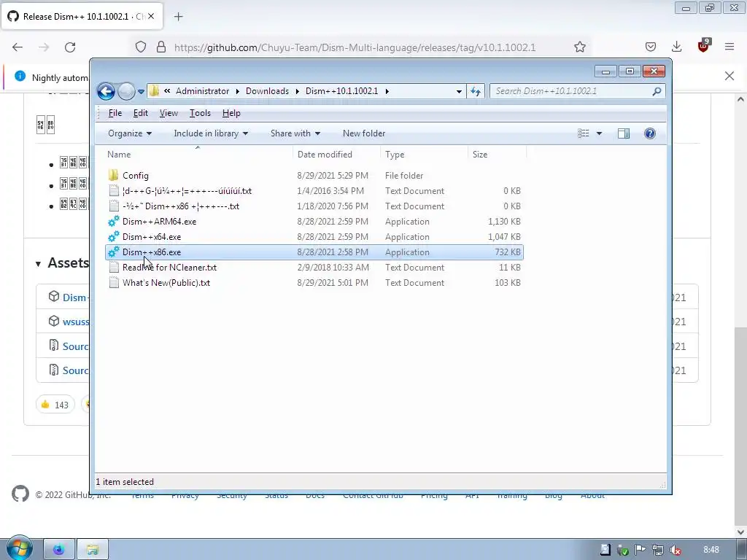Click the New folder button
This screenshot has height=560, width=747.
[x=364, y=133]
